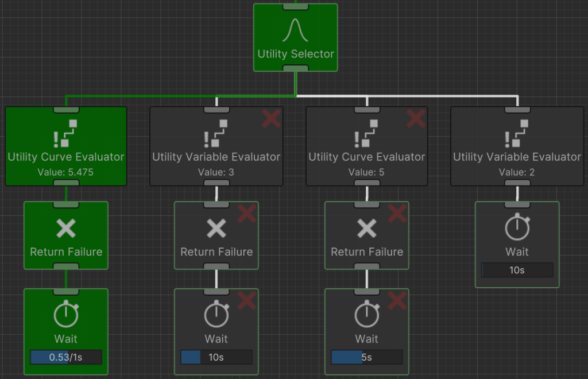This screenshot has height=379, width=588.
Task: Select stopwatch icon of Wait under Value 2 evaluator
Action: click(517, 227)
